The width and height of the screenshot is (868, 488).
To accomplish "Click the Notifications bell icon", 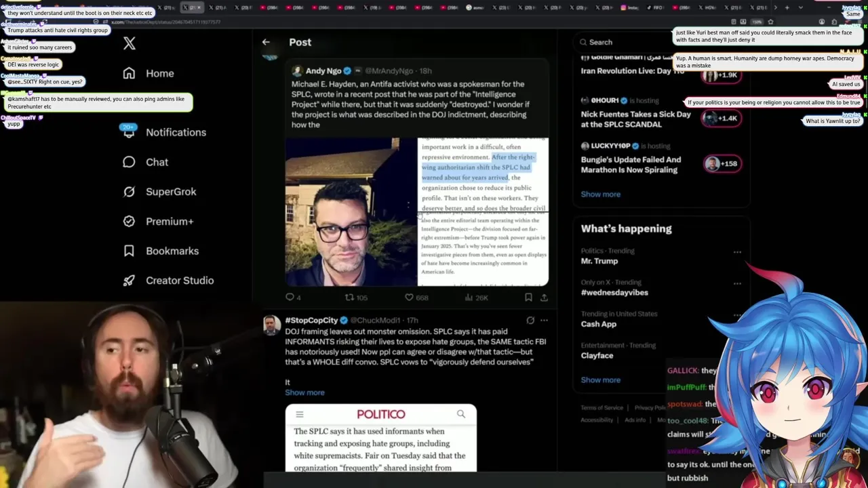I will (x=129, y=132).
